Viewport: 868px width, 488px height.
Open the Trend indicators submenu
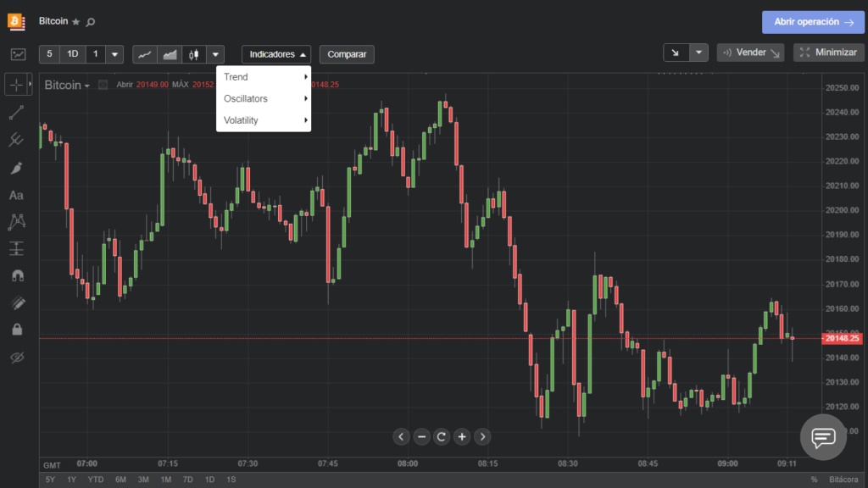pos(264,77)
